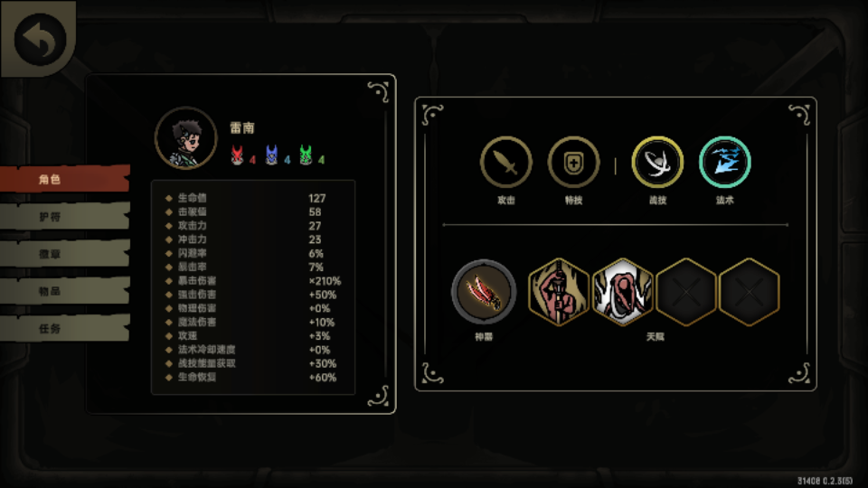The image size is (868, 488).
Task: Open the 战技 combat skill icon
Action: [657, 163]
